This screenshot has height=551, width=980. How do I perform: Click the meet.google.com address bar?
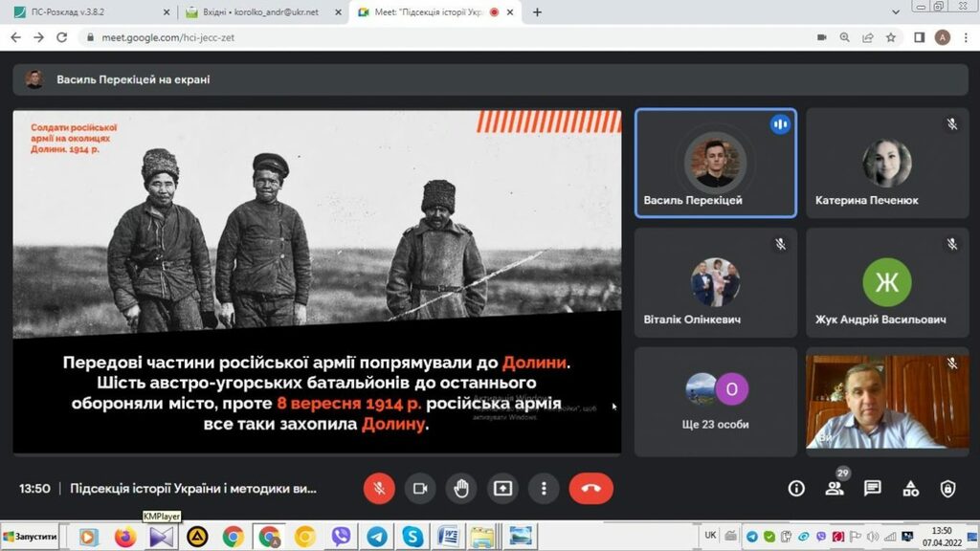pyautogui.click(x=383, y=37)
